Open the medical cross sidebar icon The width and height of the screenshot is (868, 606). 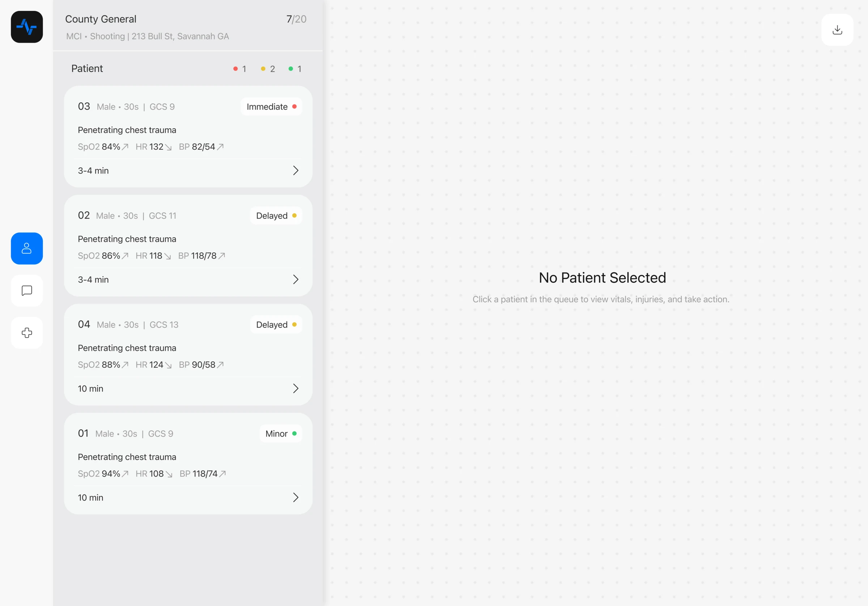click(27, 333)
